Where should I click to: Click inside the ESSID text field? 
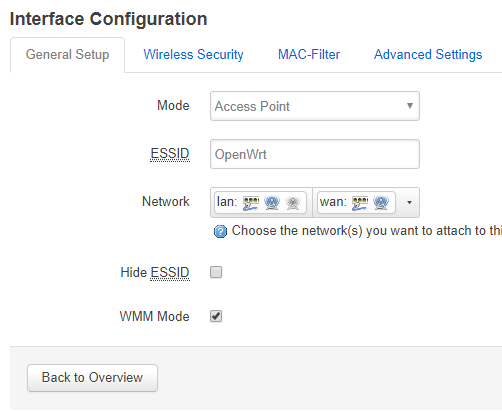[x=315, y=154]
